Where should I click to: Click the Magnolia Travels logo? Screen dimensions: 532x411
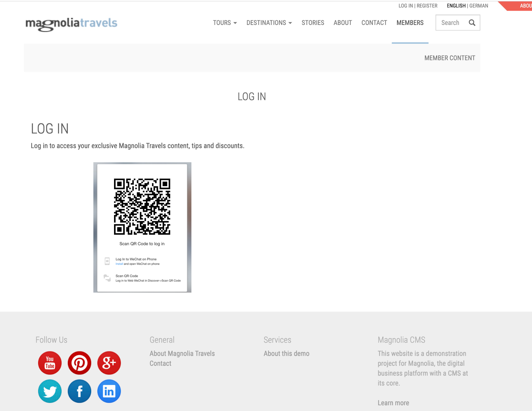coord(71,24)
